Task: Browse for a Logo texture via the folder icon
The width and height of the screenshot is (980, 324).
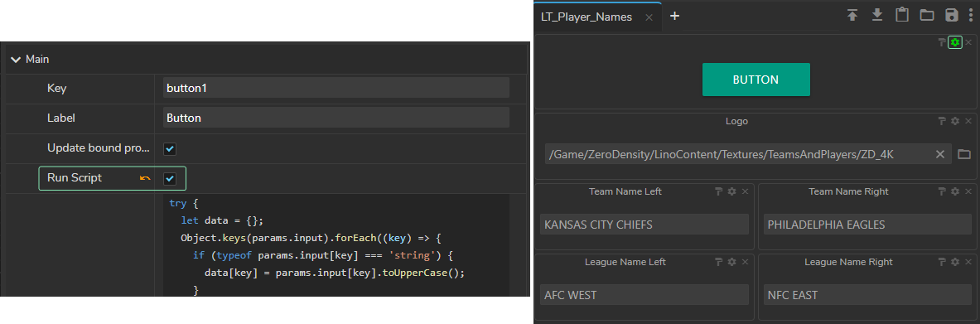Action: [x=963, y=154]
